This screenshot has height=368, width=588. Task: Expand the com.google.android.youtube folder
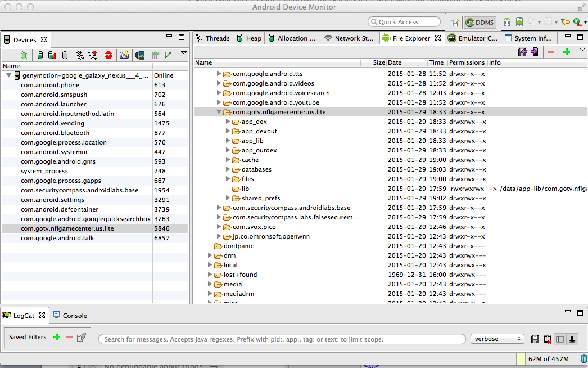point(219,102)
